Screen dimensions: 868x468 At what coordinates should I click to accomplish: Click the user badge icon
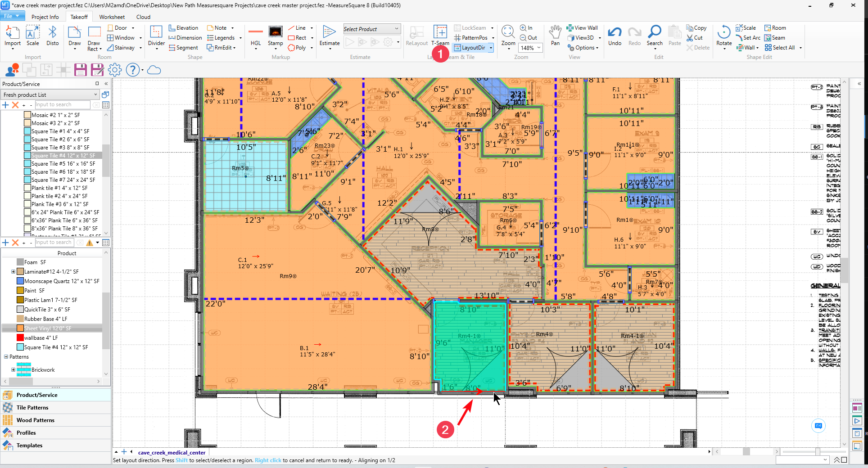click(x=12, y=70)
